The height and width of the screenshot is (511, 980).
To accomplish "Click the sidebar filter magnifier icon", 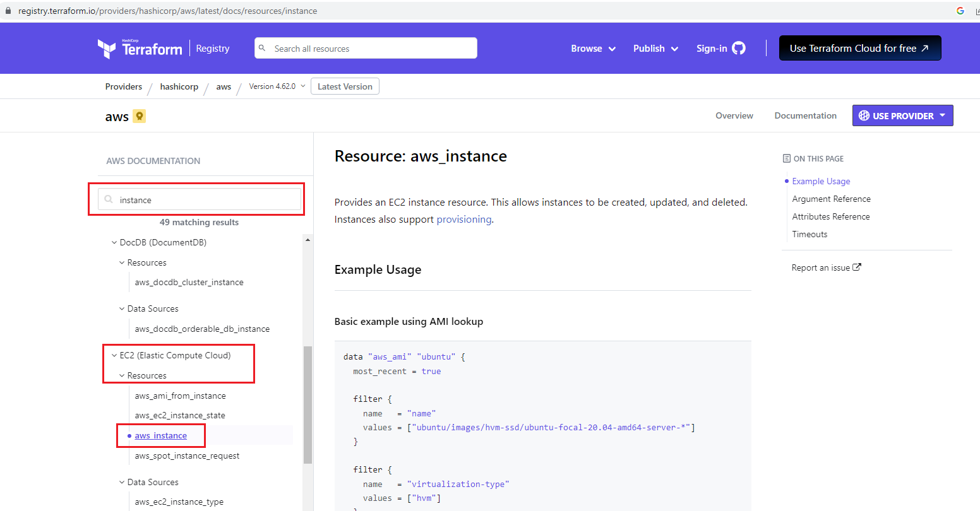I will pos(109,199).
